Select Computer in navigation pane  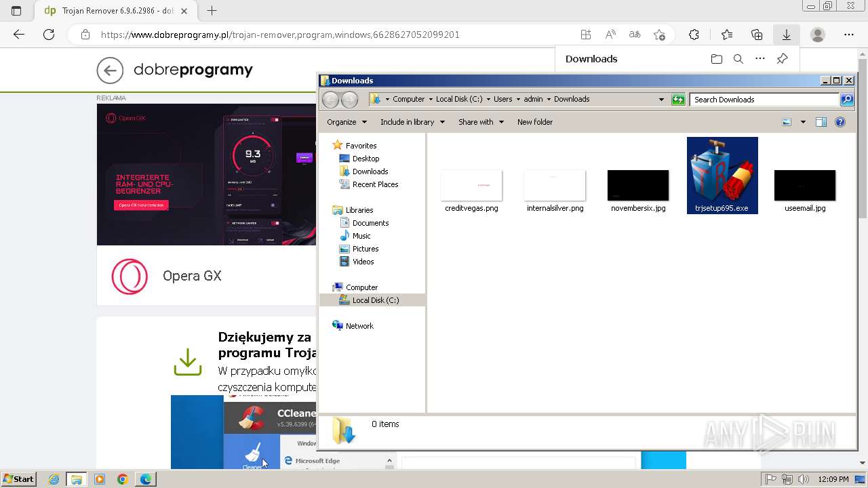click(361, 287)
